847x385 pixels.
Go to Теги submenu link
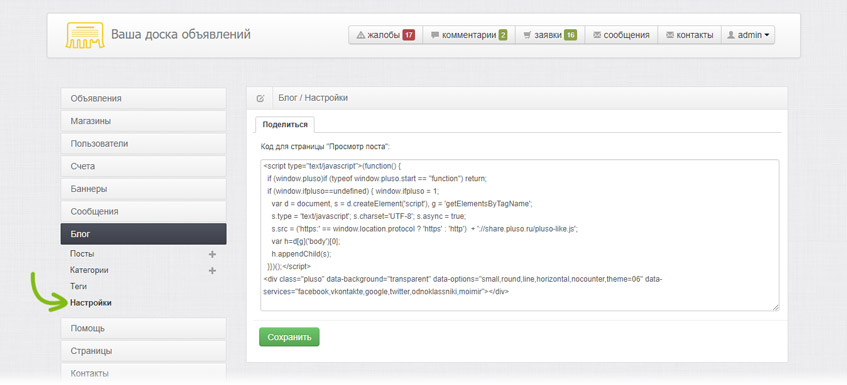[x=78, y=286]
